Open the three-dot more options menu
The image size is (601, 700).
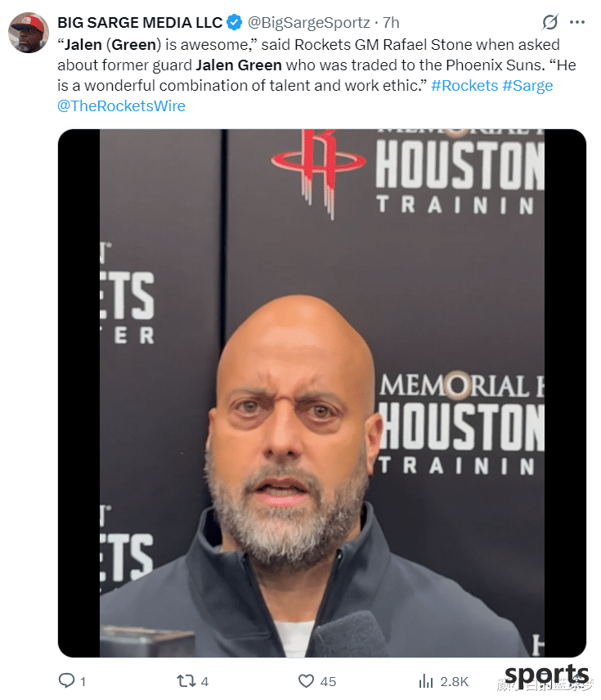[x=577, y=22]
